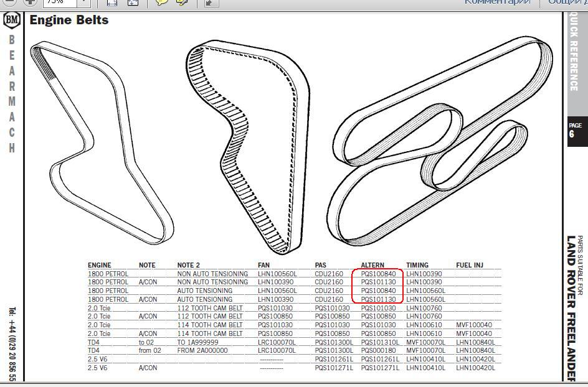Add a sticky note comment
The width and height of the screenshot is (588, 387).
(161, 2)
